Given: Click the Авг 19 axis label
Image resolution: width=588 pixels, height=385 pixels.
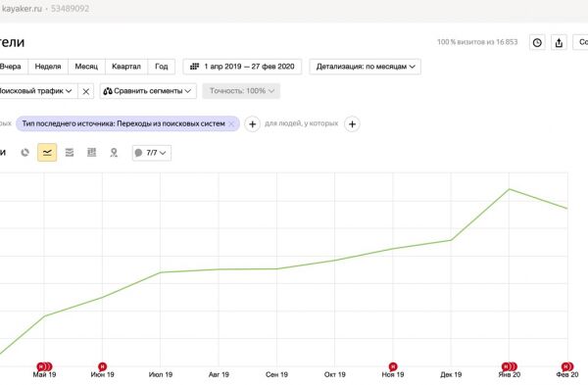Looking at the screenshot, I should point(219,374).
